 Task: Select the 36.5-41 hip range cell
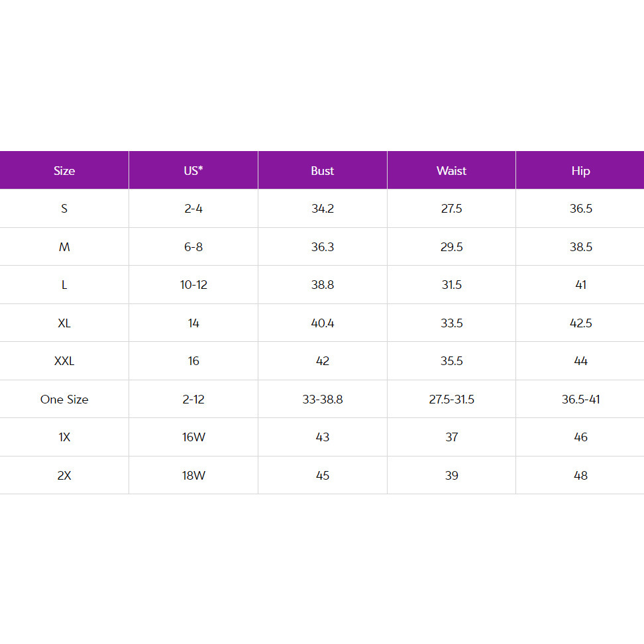580,400
